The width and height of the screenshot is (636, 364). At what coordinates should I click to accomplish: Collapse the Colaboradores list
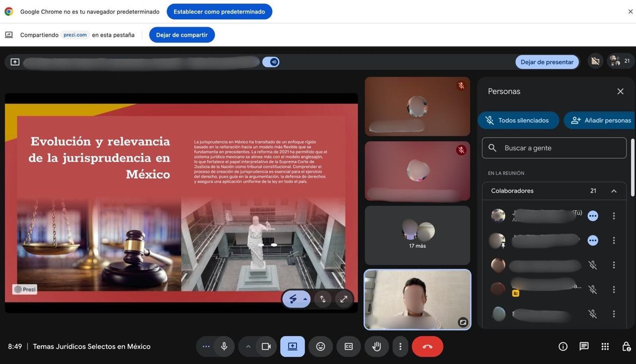(614, 191)
